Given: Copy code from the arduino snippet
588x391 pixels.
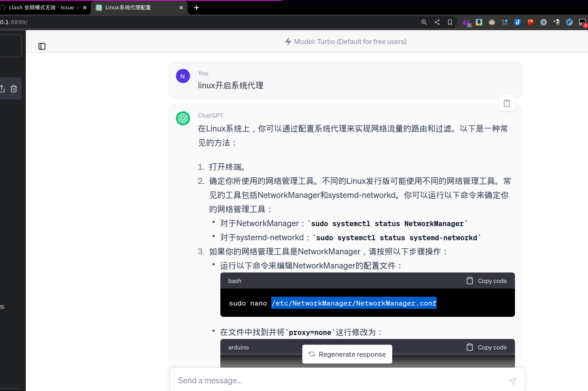Looking at the screenshot, I should (486, 347).
